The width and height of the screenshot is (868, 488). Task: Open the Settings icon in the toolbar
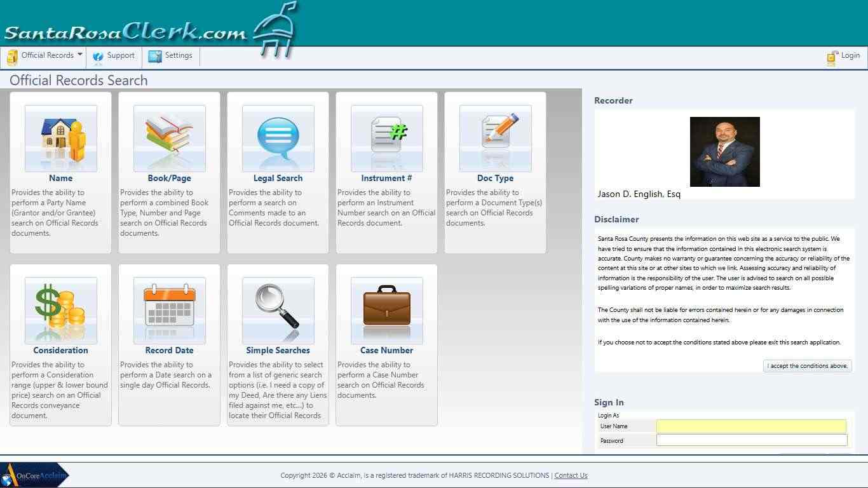click(155, 57)
